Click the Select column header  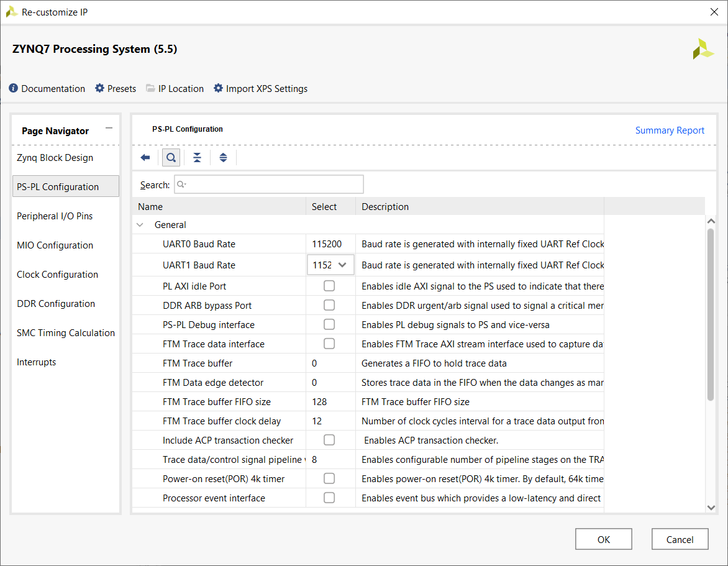tap(330, 207)
